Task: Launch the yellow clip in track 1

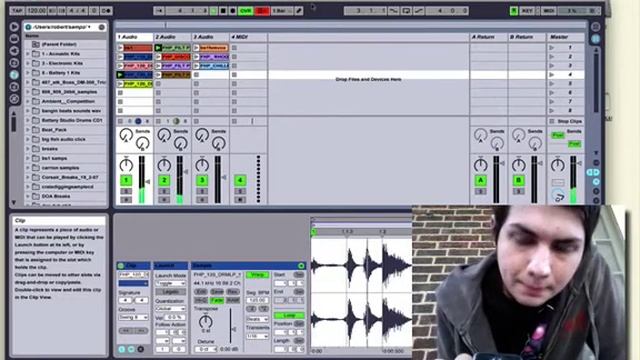Action: (x=120, y=84)
